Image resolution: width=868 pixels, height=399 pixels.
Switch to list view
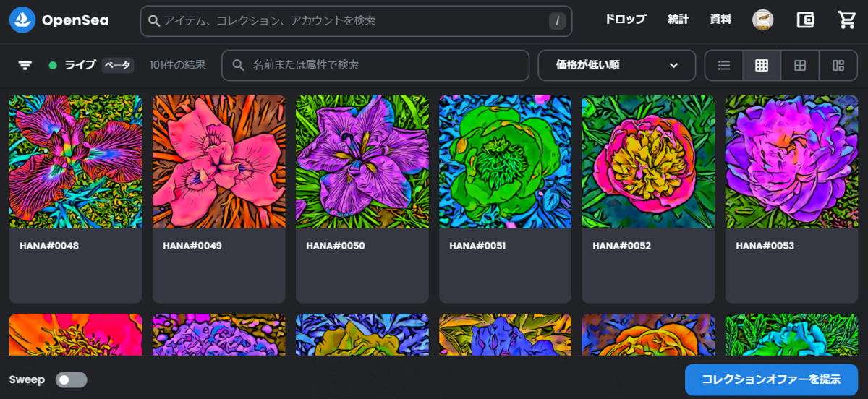coord(724,65)
